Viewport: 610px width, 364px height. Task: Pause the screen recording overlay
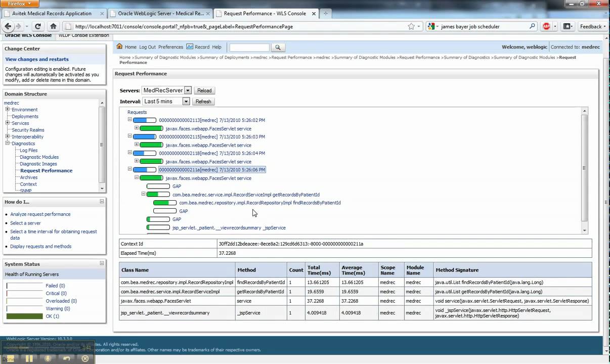29,358
